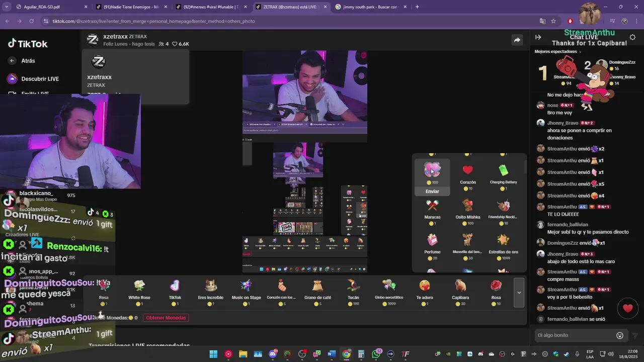Open a new browser tab
The width and height of the screenshot is (644, 362).
417,7
